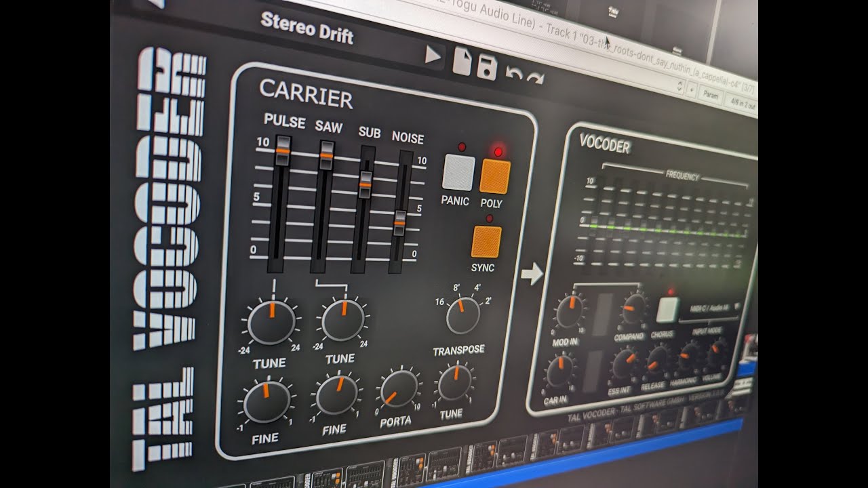This screenshot has width=868, height=488.
Task: Click the VOCODER section title
Action: [x=604, y=144]
